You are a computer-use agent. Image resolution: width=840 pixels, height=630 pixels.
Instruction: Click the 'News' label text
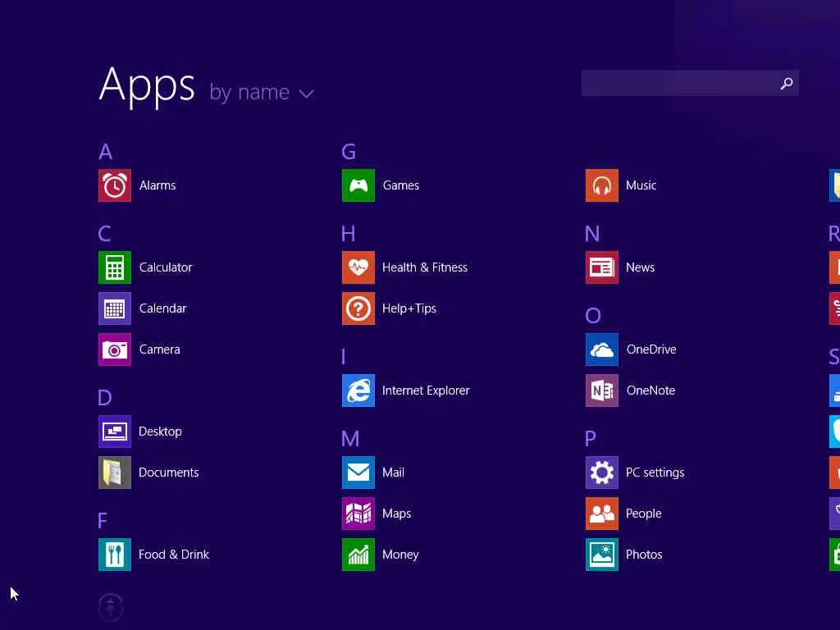(x=640, y=267)
